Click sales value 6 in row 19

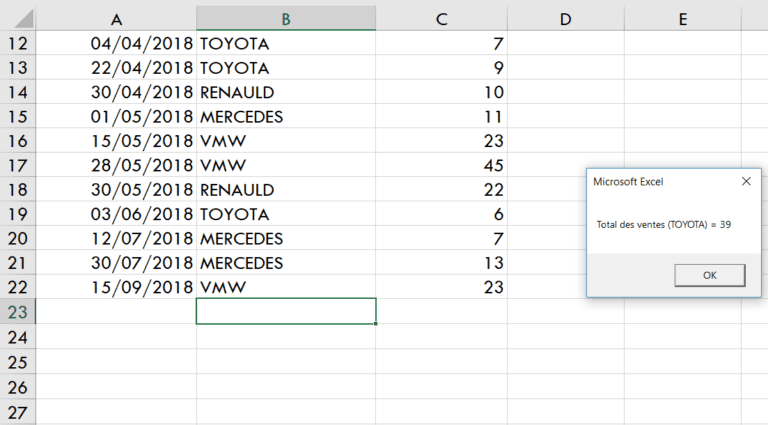(441, 214)
